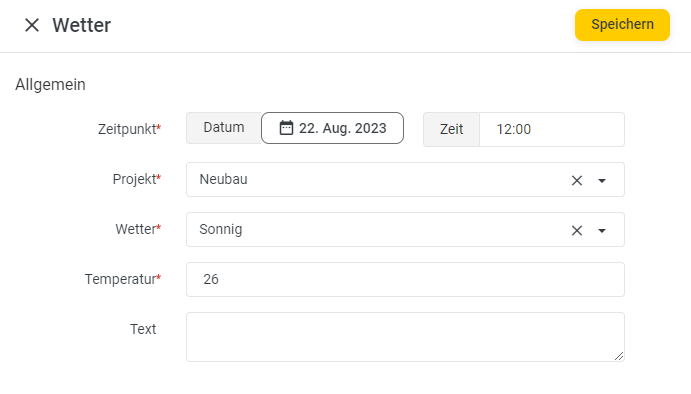Expand the Projekt dropdown arrow
The image size is (691, 394).
tap(602, 180)
